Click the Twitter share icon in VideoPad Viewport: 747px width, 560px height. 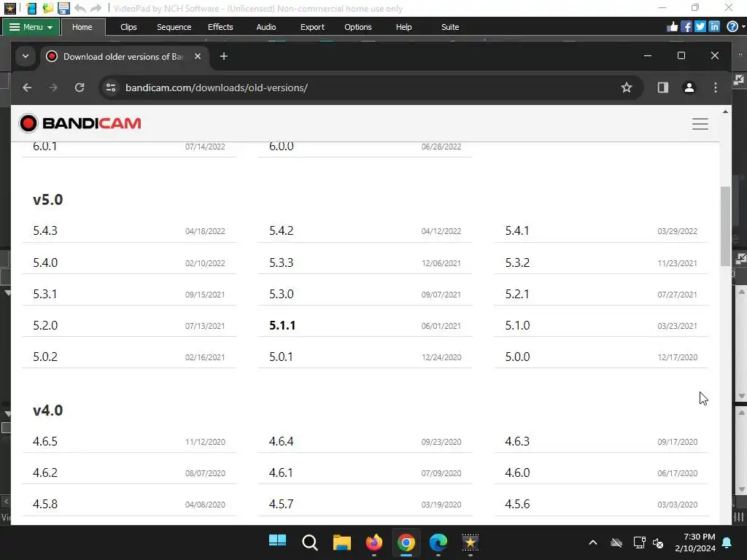click(x=700, y=27)
